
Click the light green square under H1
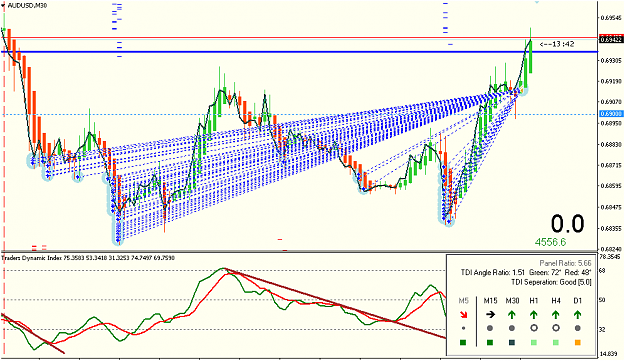coord(534,342)
